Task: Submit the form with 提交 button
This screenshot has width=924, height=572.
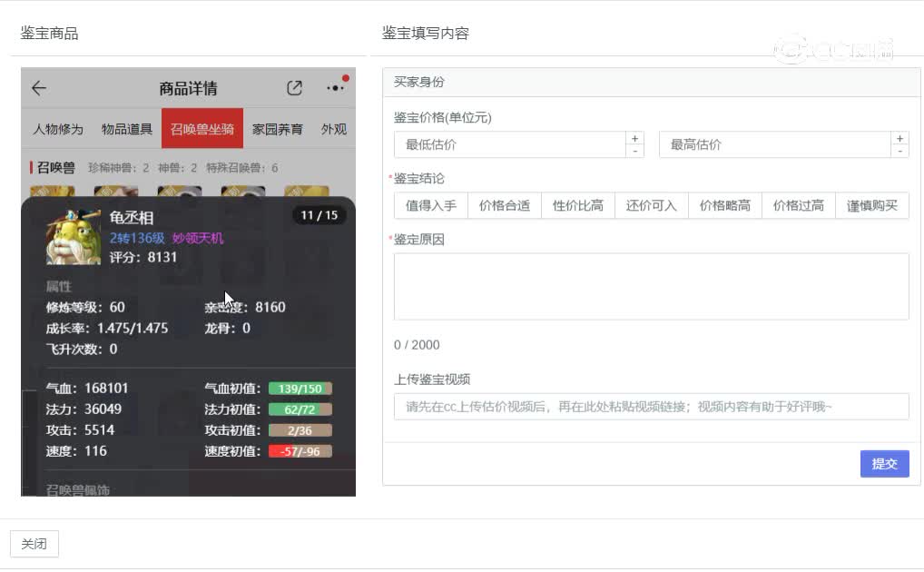Action: point(885,464)
